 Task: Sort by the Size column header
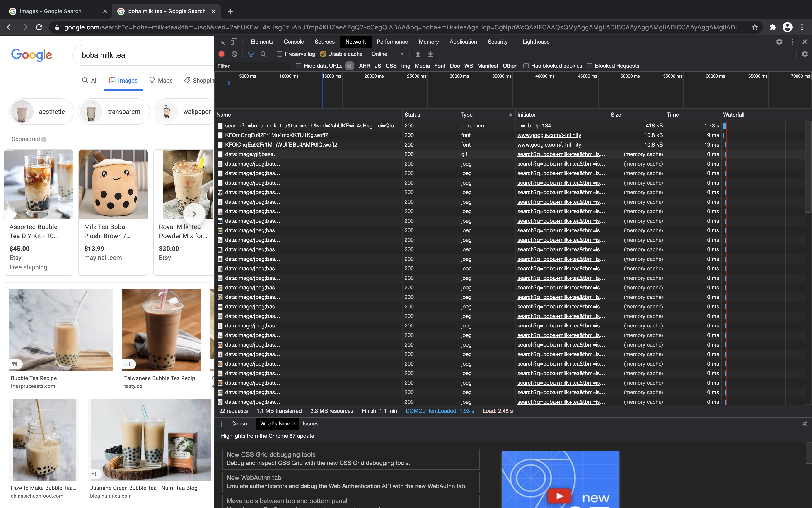636,115
